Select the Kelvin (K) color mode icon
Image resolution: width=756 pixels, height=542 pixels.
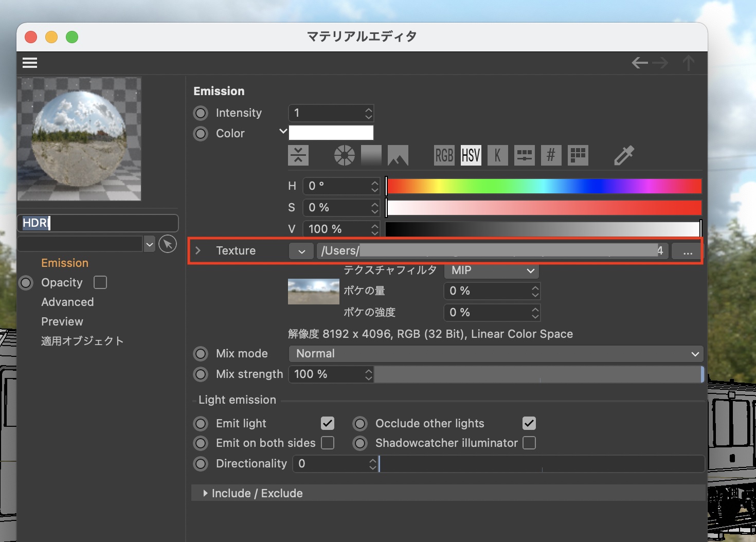click(x=497, y=155)
